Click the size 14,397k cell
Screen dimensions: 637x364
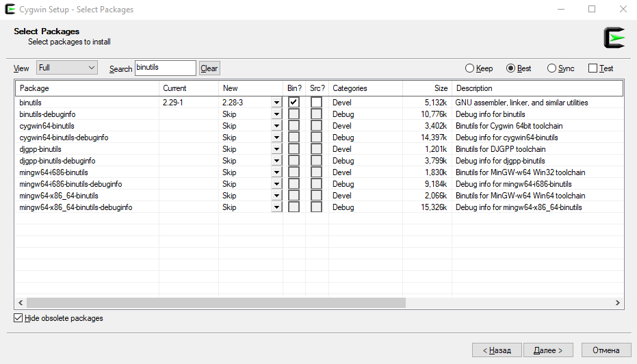point(434,138)
